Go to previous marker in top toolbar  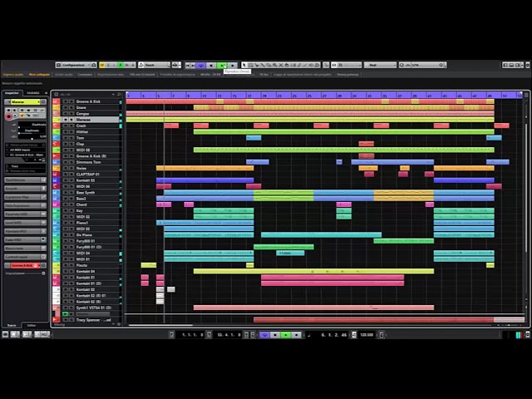[x=188, y=65]
